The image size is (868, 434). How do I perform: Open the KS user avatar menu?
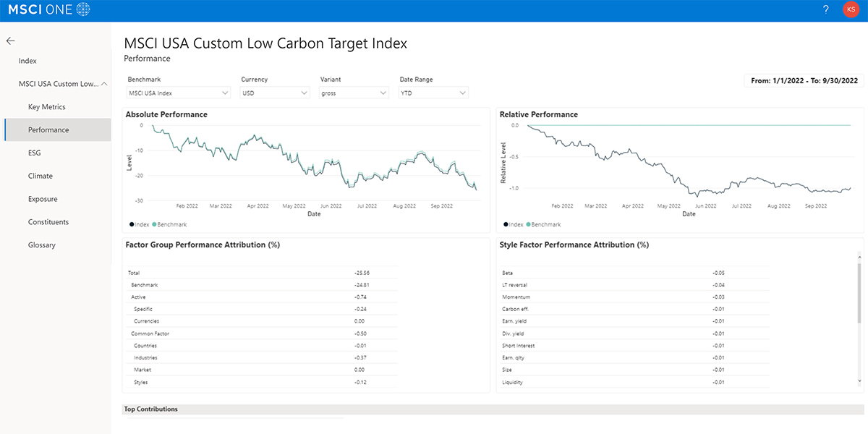tap(851, 9)
